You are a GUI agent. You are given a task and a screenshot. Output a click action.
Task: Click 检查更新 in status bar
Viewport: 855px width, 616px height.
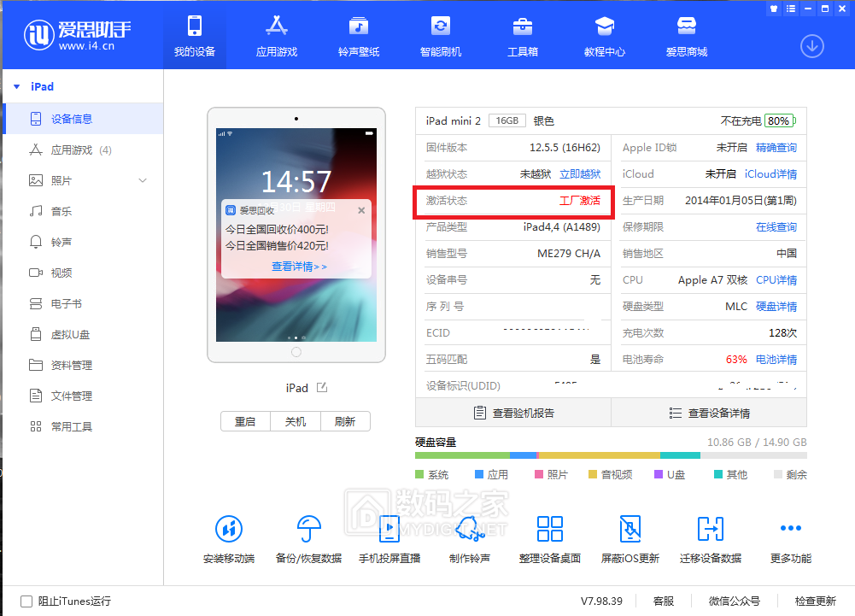click(815, 601)
